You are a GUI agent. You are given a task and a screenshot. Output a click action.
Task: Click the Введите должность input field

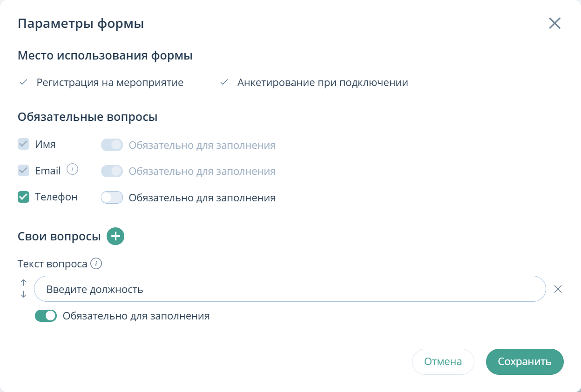point(289,289)
